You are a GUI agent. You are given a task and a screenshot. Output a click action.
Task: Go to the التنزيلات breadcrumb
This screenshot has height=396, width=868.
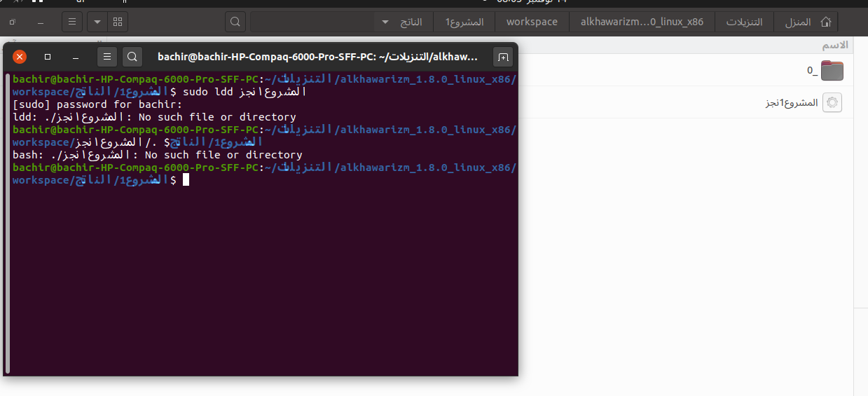(744, 22)
